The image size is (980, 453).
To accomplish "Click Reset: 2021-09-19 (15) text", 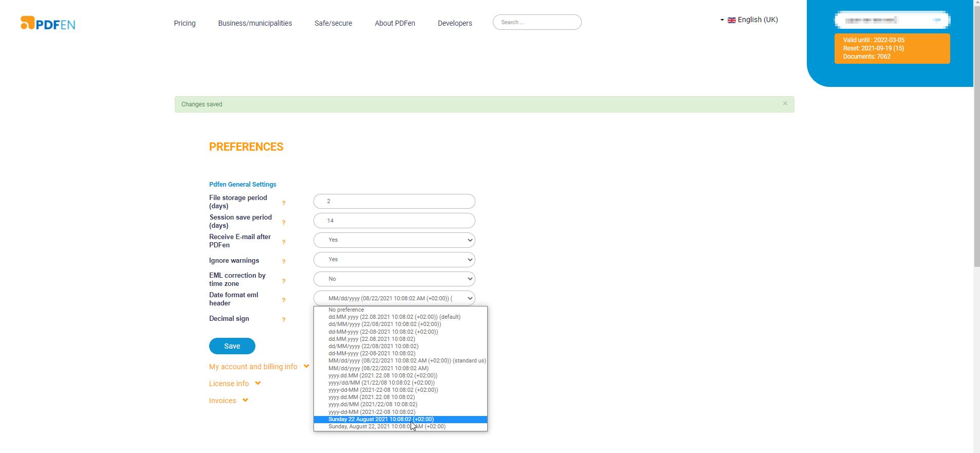I will tap(874, 48).
